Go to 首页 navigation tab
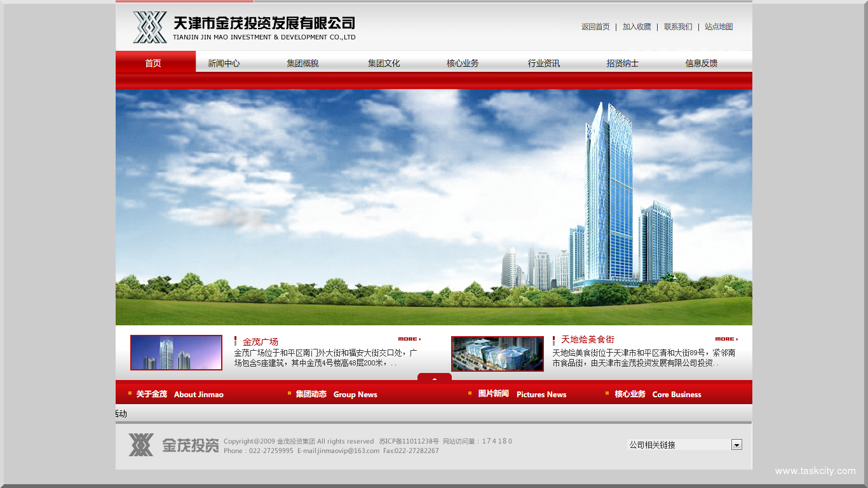868x488 pixels. [x=153, y=63]
